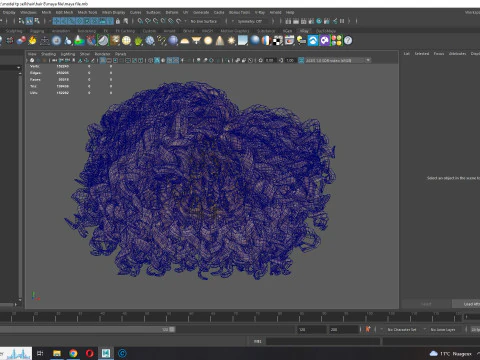Toggle snap to grids in status line
480x360 pixels.
click(x=140, y=21)
